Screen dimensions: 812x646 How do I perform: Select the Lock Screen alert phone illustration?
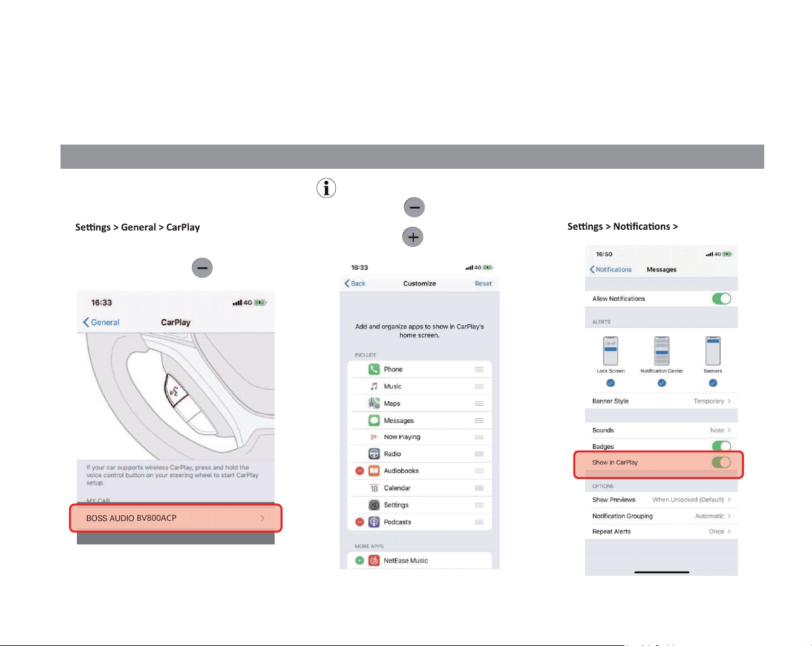point(611,351)
